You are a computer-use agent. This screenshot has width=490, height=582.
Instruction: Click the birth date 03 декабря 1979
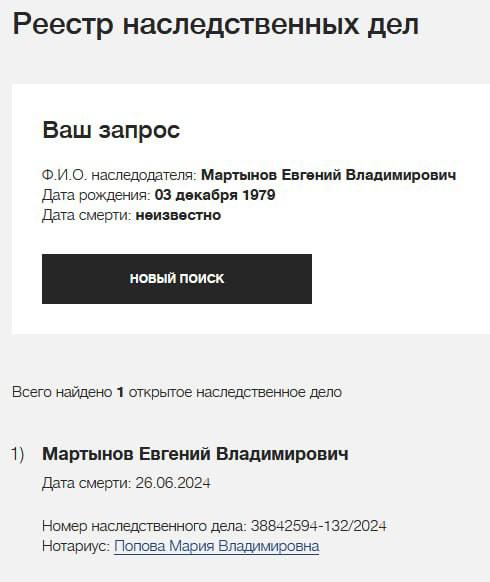tap(215, 195)
